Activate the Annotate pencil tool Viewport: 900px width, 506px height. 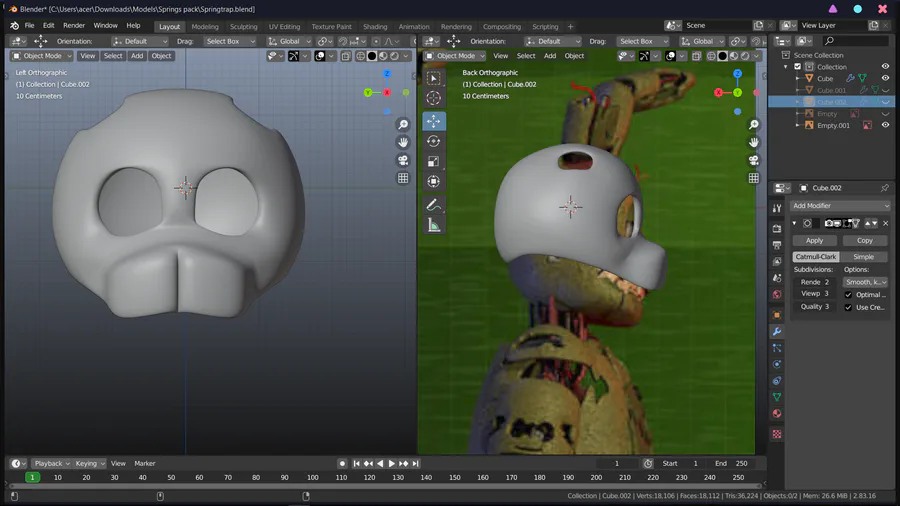click(x=433, y=205)
